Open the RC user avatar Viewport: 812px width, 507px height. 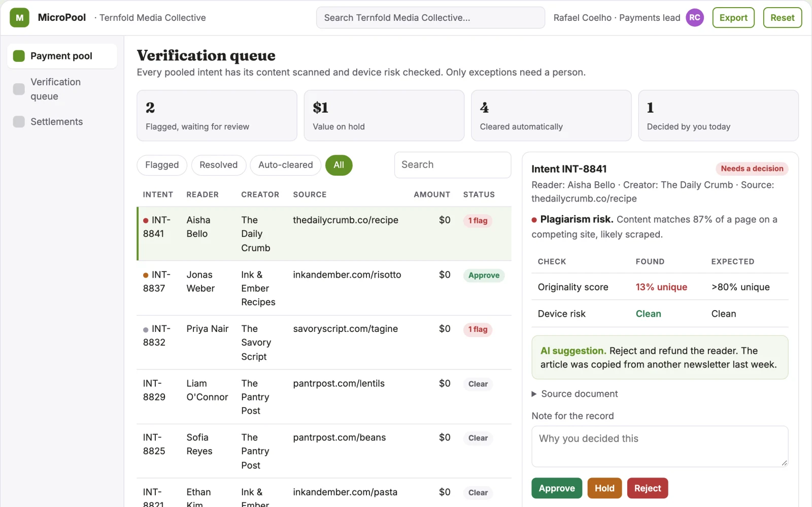[695, 18]
